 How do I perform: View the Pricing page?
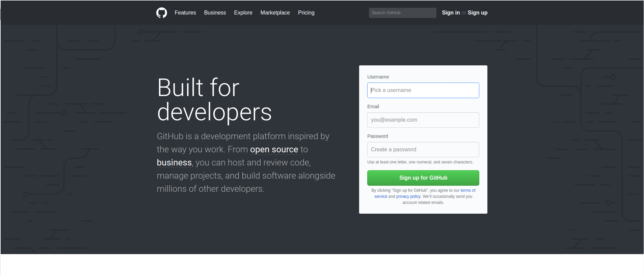(306, 13)
